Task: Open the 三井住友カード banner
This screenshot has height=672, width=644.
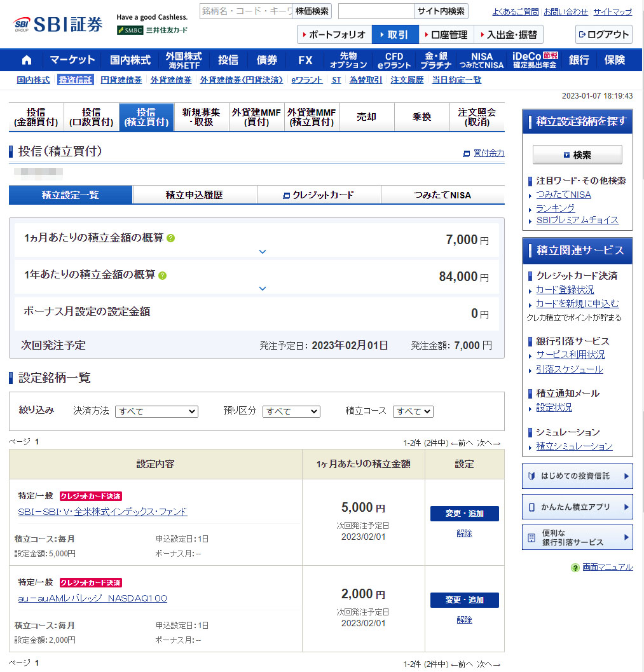Action: pos(153,30)
